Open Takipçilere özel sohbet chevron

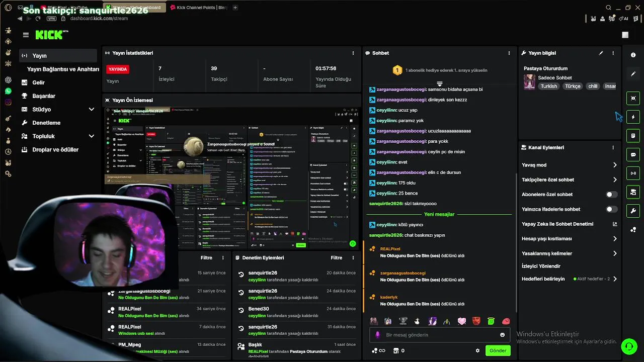(615, 179)
